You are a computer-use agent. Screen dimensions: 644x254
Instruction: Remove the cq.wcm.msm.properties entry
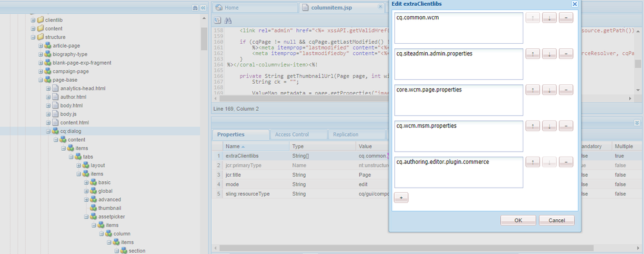click(566, 126)
